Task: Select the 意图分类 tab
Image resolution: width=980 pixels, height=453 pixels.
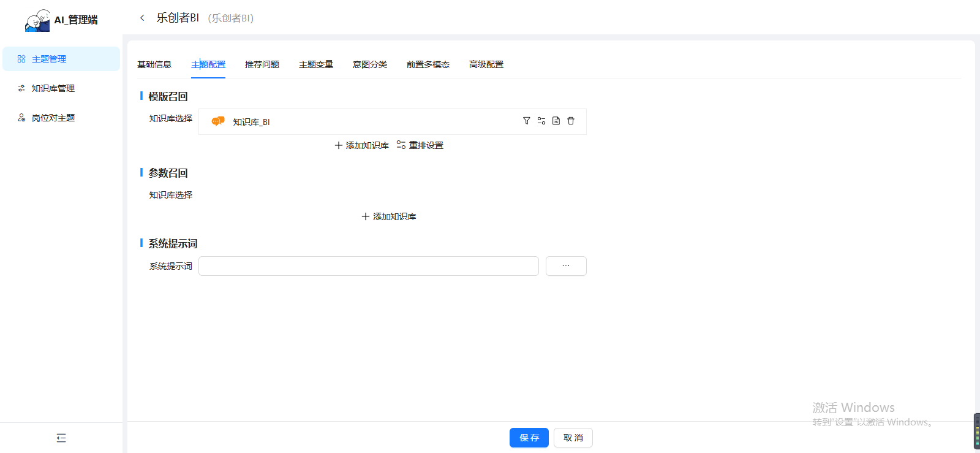Action: coord(370,64)
